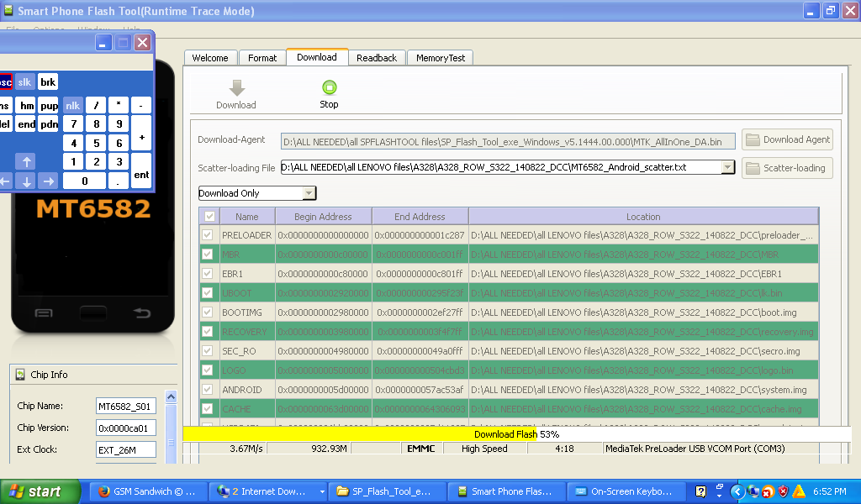Click the Chip Info panel icon
Screen dimensions: 861x504
click(x=20, y=375)
